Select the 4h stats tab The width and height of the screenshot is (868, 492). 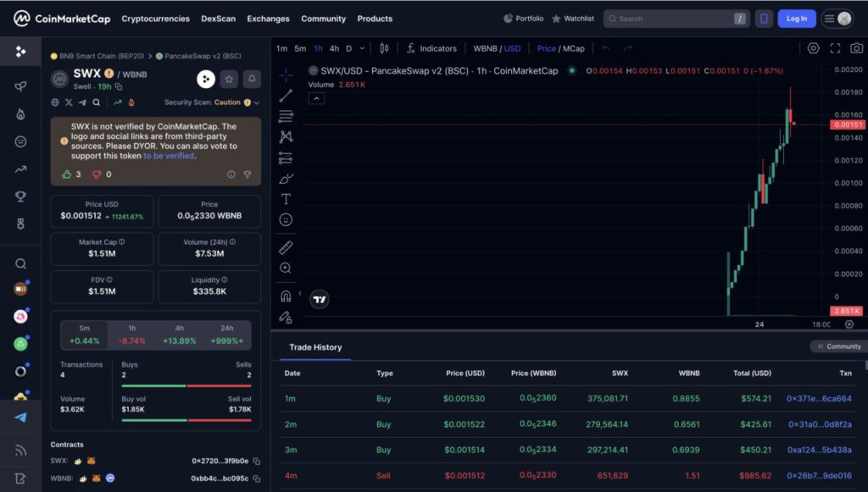point(180,328)
